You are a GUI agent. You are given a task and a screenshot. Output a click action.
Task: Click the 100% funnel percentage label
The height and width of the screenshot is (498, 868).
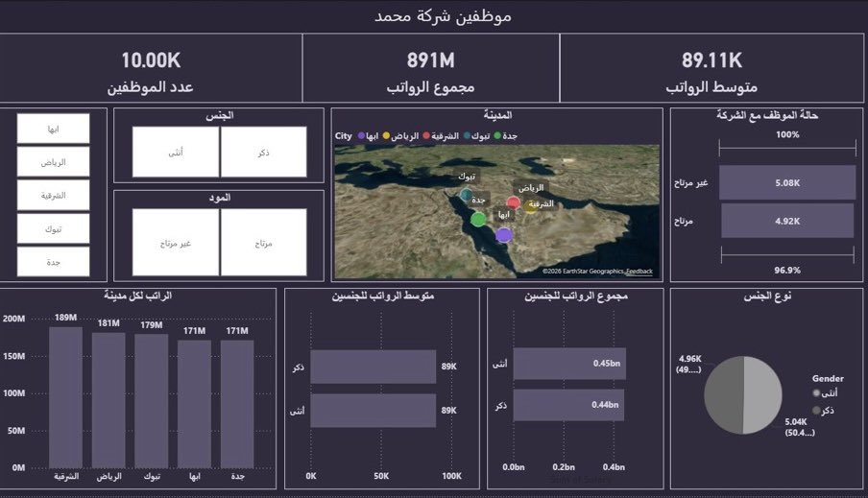[x=787, y=134]
